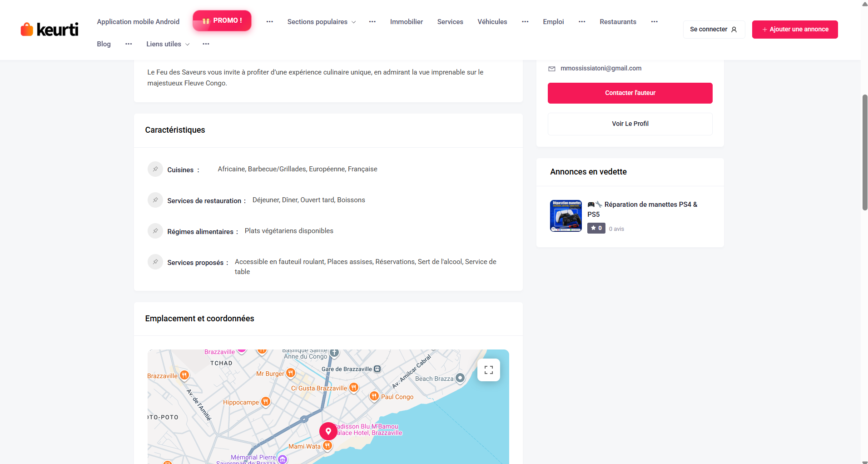Open the Emploi menu item

click(x=553, y=22)
